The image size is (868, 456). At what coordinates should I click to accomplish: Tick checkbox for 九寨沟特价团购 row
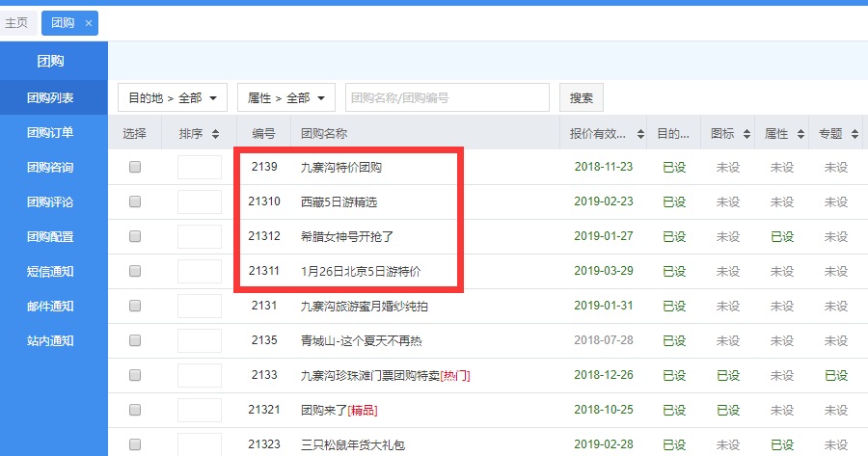click(x=135, y=167)
